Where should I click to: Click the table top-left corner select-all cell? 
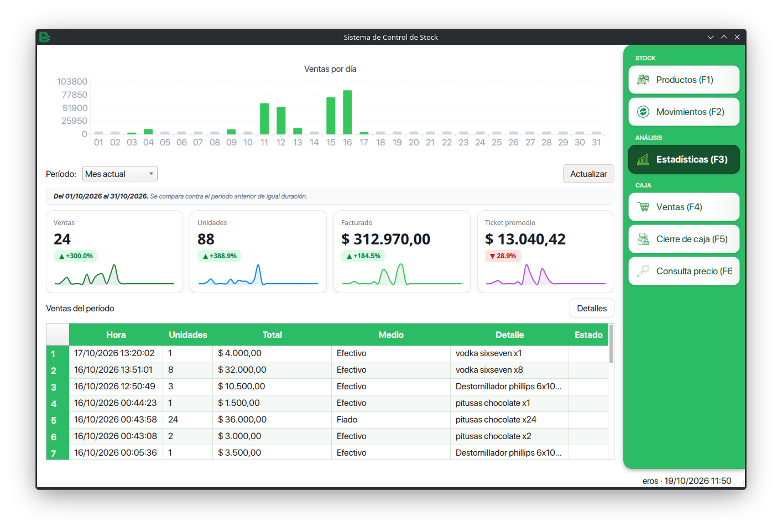pos(58,335)
